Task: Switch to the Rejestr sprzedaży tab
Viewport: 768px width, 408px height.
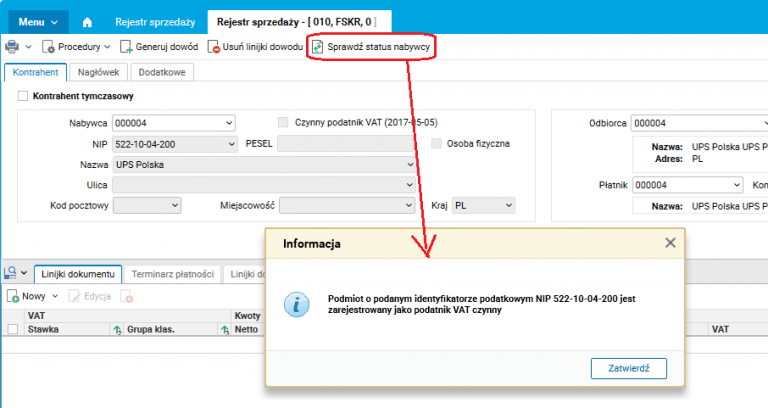Action: [155, 22]
